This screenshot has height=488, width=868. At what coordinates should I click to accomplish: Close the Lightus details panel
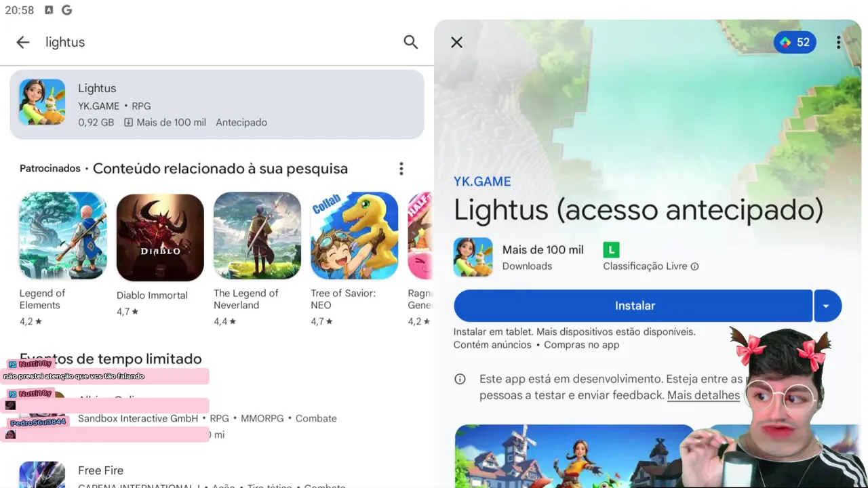pos(456,42)
